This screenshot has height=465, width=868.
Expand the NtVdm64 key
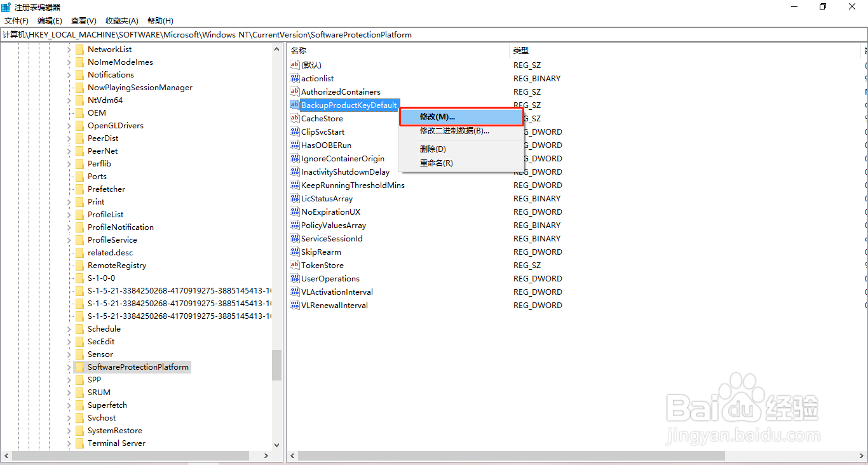tap(69, 100)
